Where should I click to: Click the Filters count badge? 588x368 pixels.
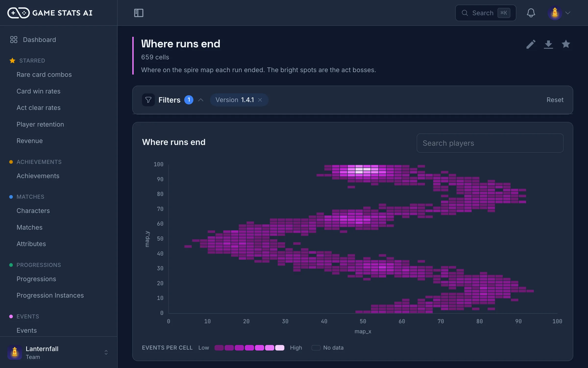coord(189,100)
